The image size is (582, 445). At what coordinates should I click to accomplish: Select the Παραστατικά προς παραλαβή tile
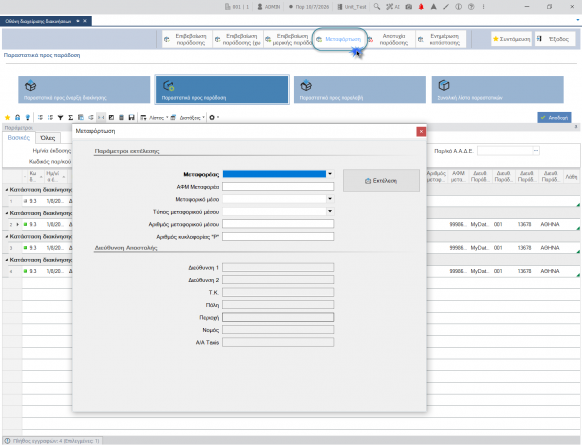[360, 89]
